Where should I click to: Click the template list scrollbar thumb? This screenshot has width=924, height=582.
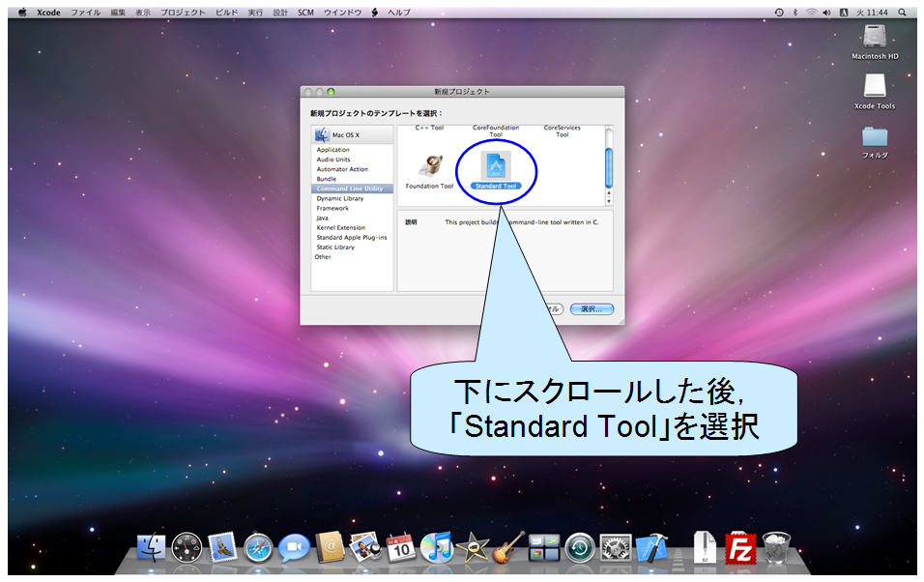point(609,167)
